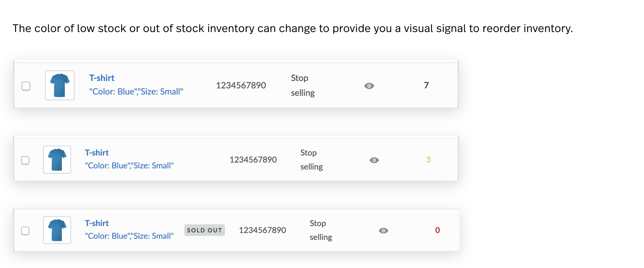Toggle visibility eye in the sold out row
The height and width of the screenshot is (268, 644).
click(x=384, y=230)
